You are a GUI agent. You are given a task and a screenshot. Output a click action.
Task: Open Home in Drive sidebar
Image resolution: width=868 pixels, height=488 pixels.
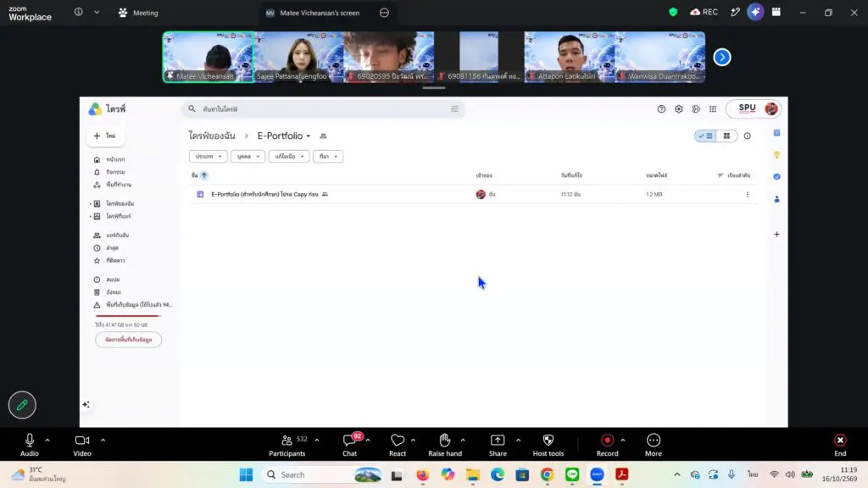115,159
